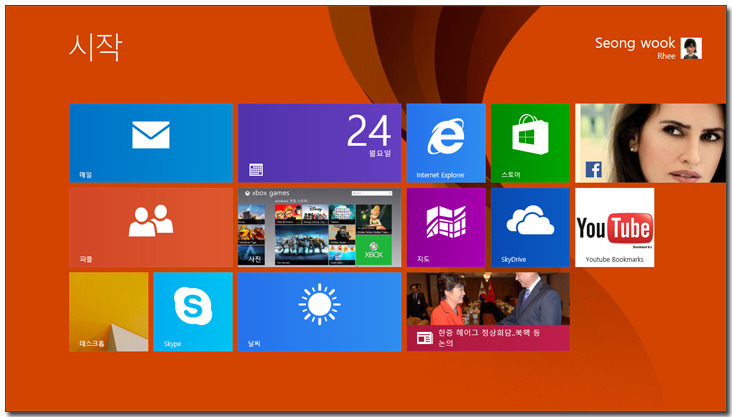Image resolution: width=732 pixels, height=417 pixels.
Task: Open the Calendar tile showing 24
Action: pos(319,142)
